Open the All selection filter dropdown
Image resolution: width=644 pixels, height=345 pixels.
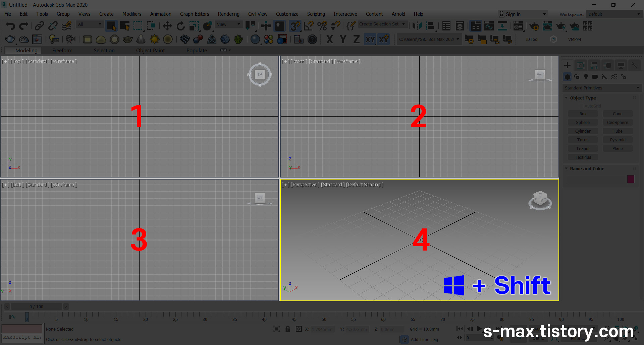[x=90, y=24]
